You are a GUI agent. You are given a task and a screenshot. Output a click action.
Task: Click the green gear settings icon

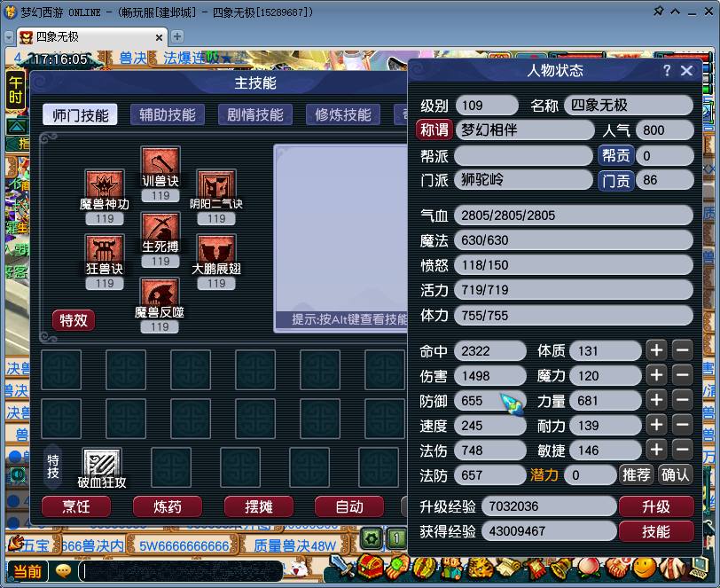[372, 538]
